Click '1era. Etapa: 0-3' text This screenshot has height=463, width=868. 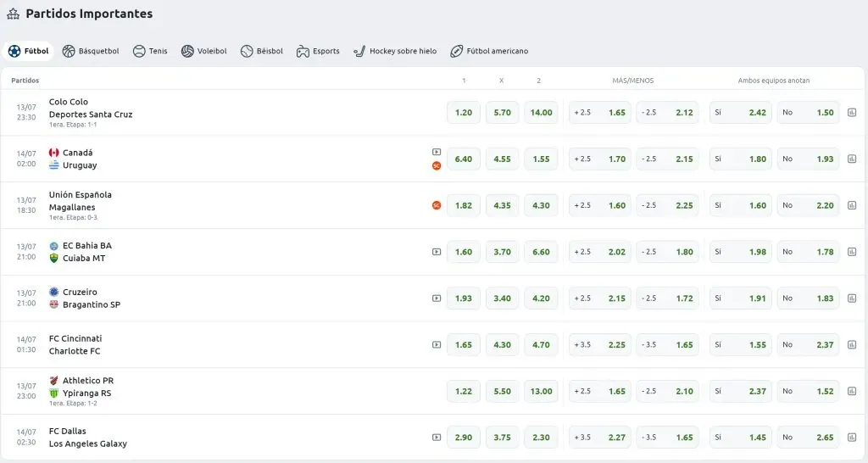pyautogui.click(x=73, y=218)
